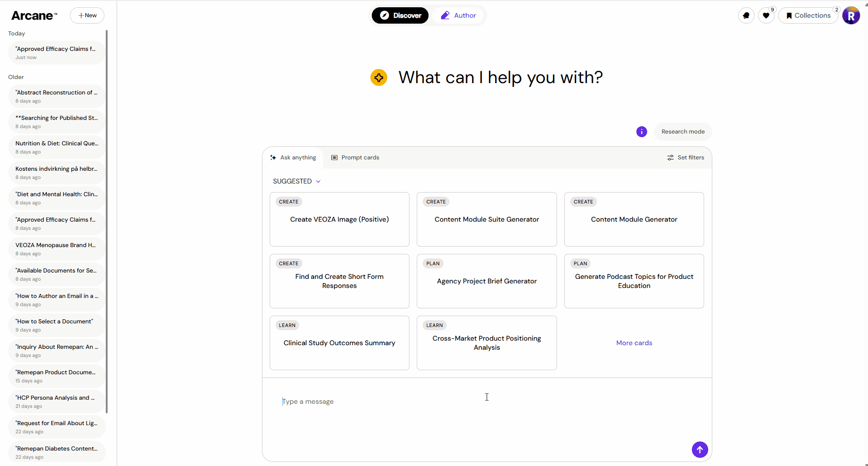The image size is (868, 466).
Task: Select the Ask anything tab
Action: click(x=293, y=158)
